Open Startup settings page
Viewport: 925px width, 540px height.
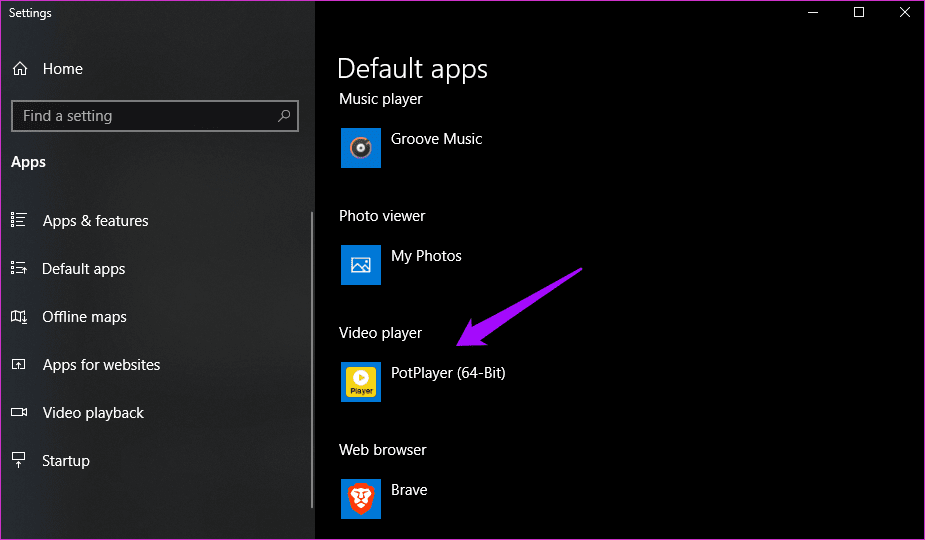[66, 460]
